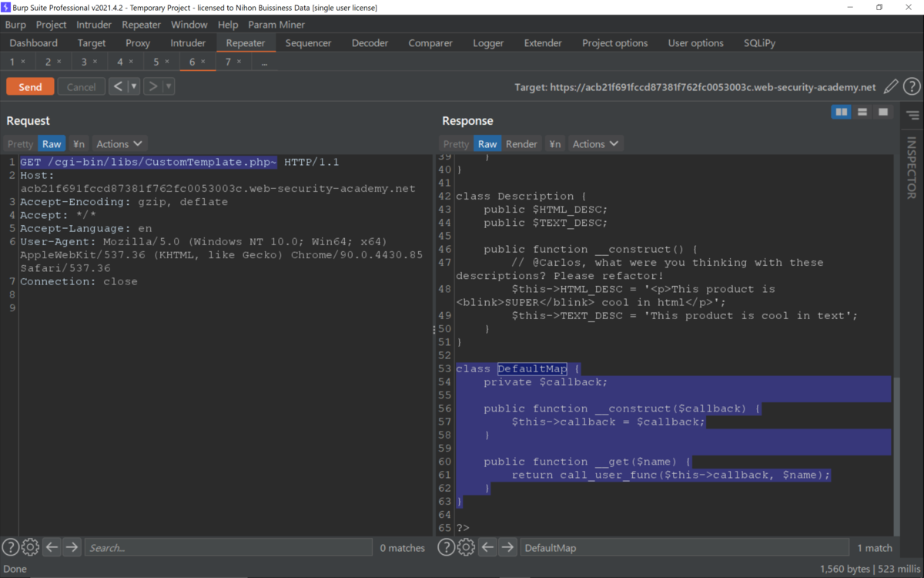Open the Window menu

pyautogui.click(x=189, y=25)
